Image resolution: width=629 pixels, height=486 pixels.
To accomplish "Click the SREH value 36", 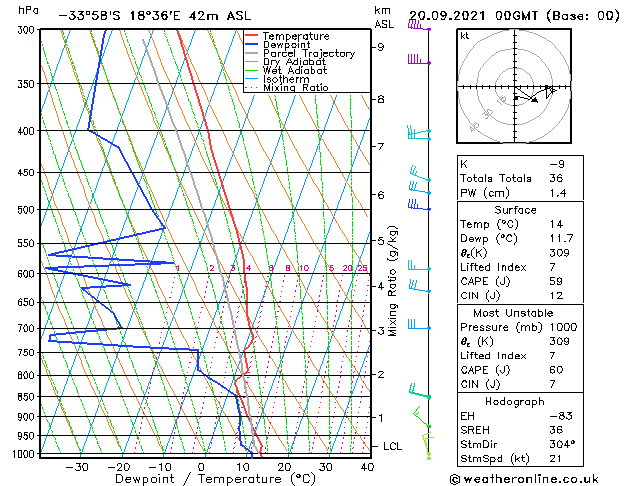I will point(556,430).
